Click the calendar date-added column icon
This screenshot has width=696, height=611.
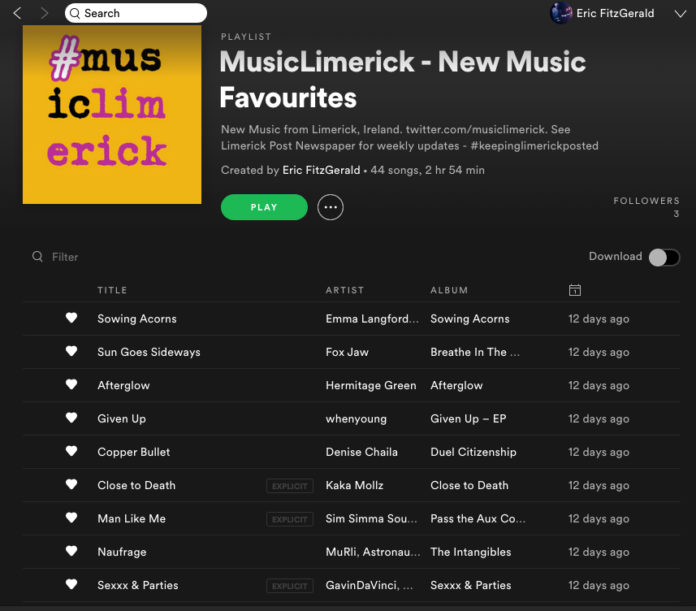point(575,290)
